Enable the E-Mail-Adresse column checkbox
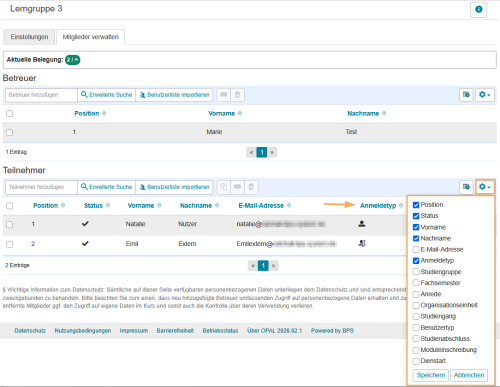Viewport: 500px width, 387px height. click(416, 250)
